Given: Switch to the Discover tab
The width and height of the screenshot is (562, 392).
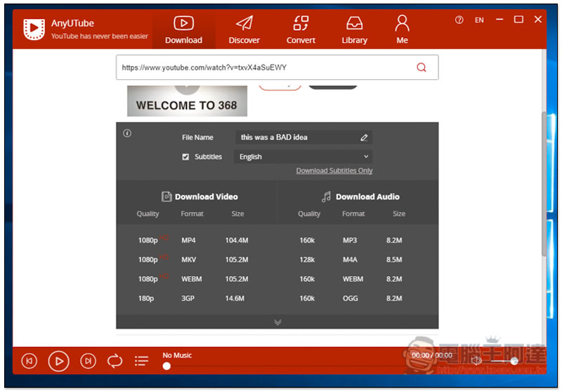Looking at the screenshot, I should pyautogui.click(x=244, y=30).
